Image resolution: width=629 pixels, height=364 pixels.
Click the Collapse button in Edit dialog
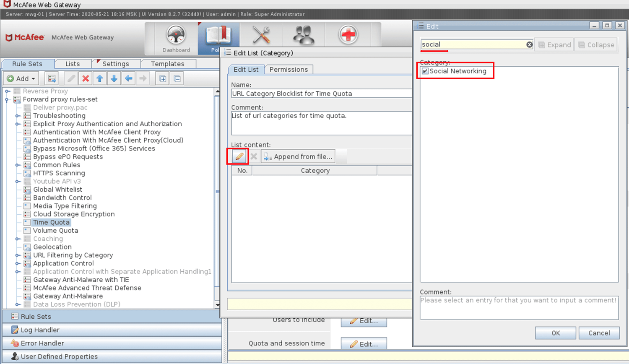tap(596, 45)
